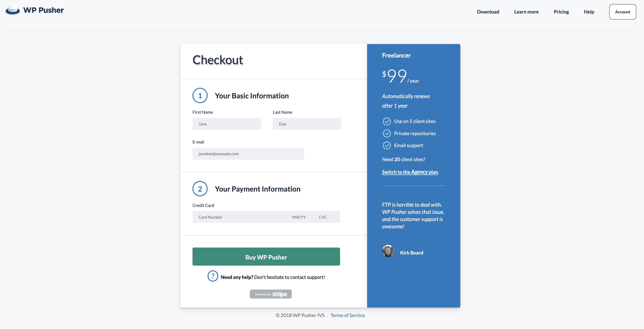Click the $99 / year price
Viewport: 644px width, 329px height.
[401, 76]
